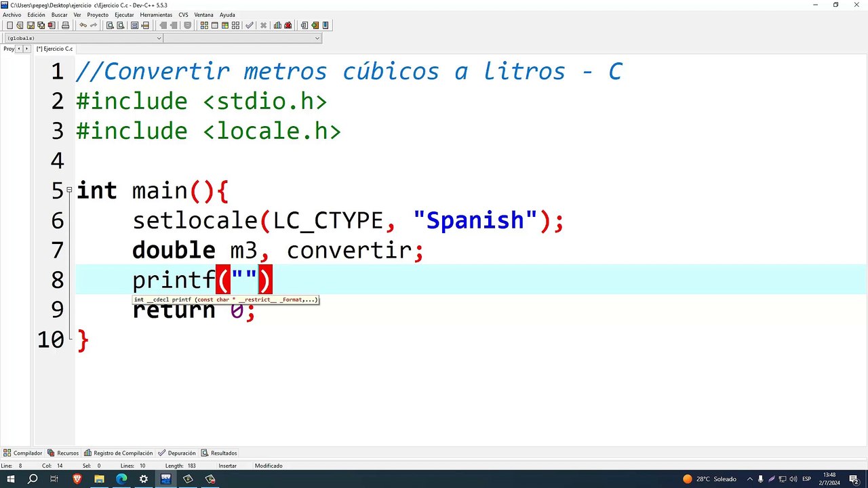The width and height of the screenshot is (868, 488).
Task: Switch to the Compilador bottom tab
Action: (23, 453)
